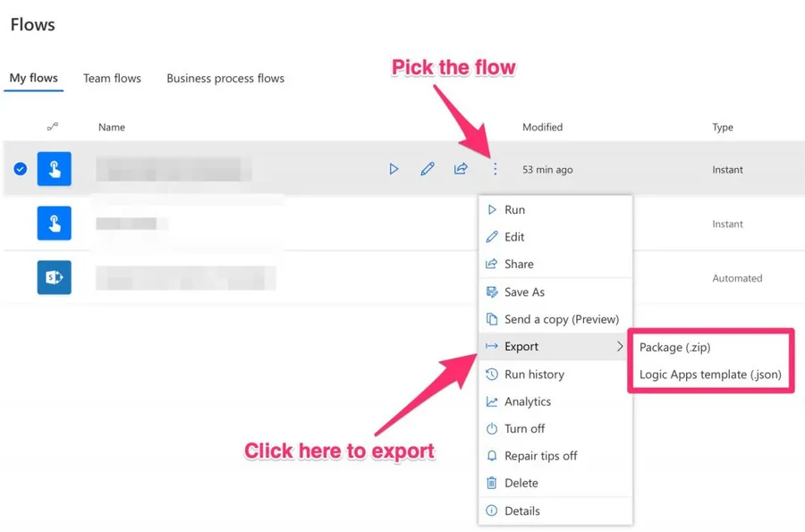Click the Run play icon in the selected flow row

click(x=394, y=169)
